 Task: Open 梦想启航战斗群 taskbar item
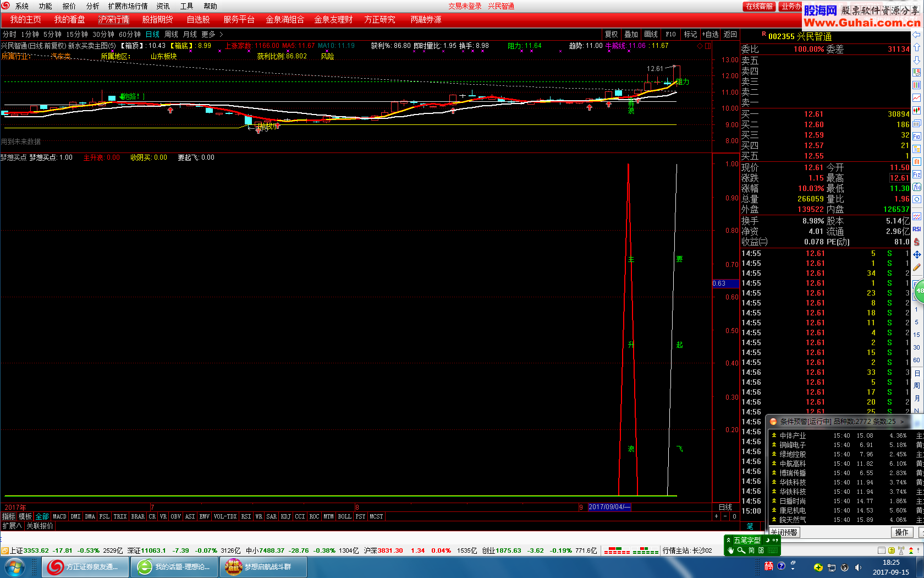tap(264, 566)
